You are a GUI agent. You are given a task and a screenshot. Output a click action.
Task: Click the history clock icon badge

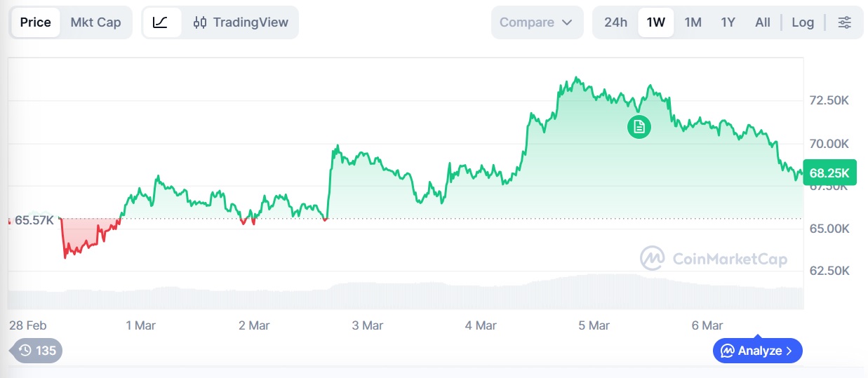(26, 351)
